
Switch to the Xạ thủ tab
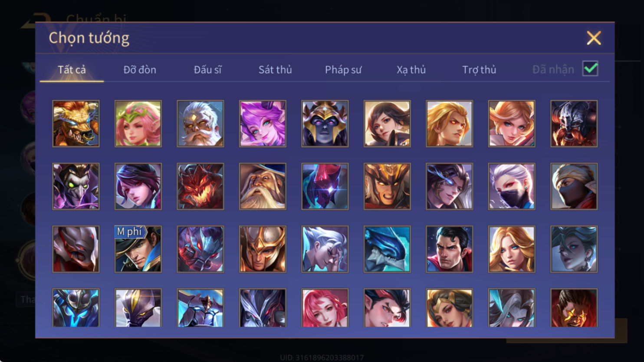411,69
